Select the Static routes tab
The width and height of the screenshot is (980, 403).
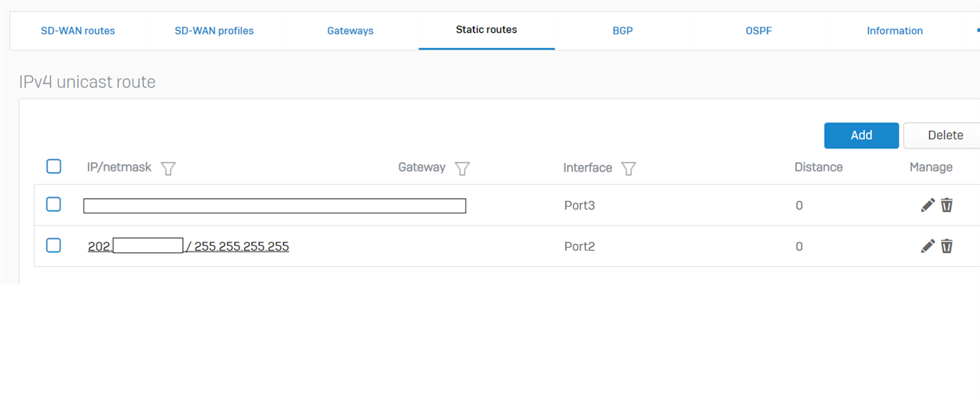[486, 31]
